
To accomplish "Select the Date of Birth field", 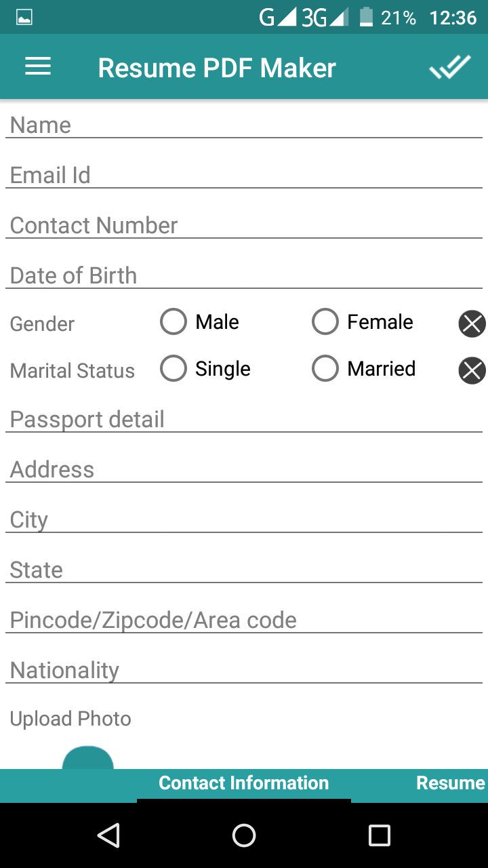I will tap(244, 275).
